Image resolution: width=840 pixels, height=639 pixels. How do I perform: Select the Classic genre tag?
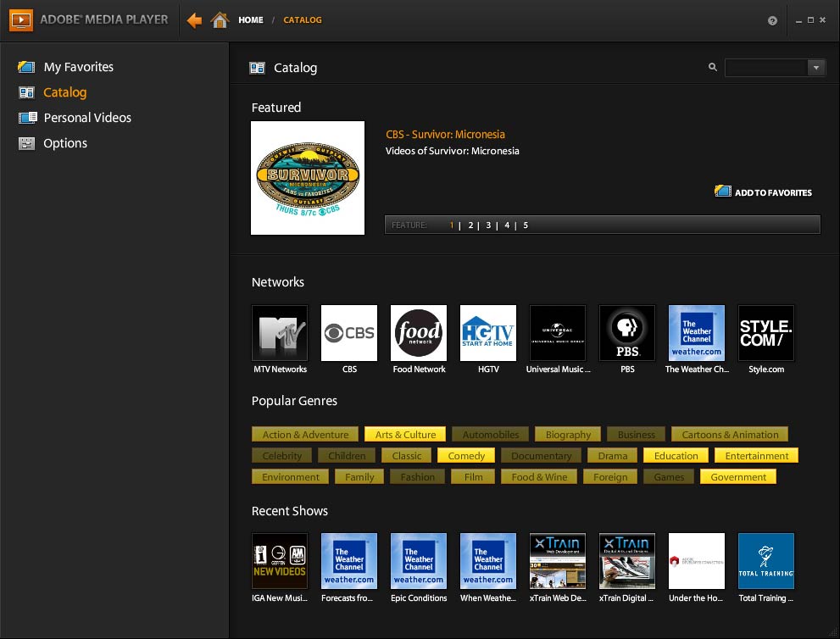coord(407,456)
